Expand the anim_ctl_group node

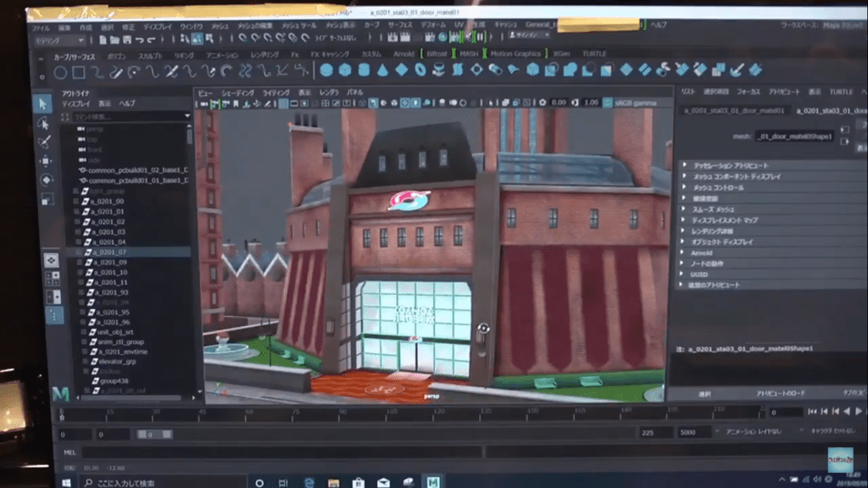coord(85,342)
